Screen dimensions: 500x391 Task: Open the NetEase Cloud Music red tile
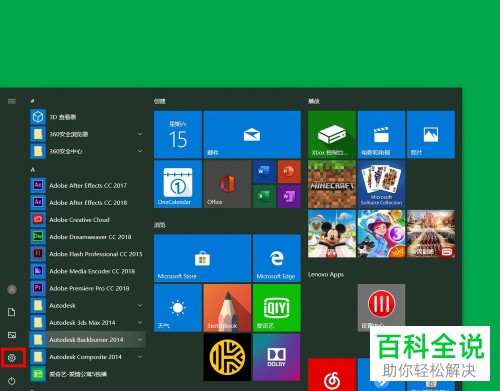pos(332,375)
